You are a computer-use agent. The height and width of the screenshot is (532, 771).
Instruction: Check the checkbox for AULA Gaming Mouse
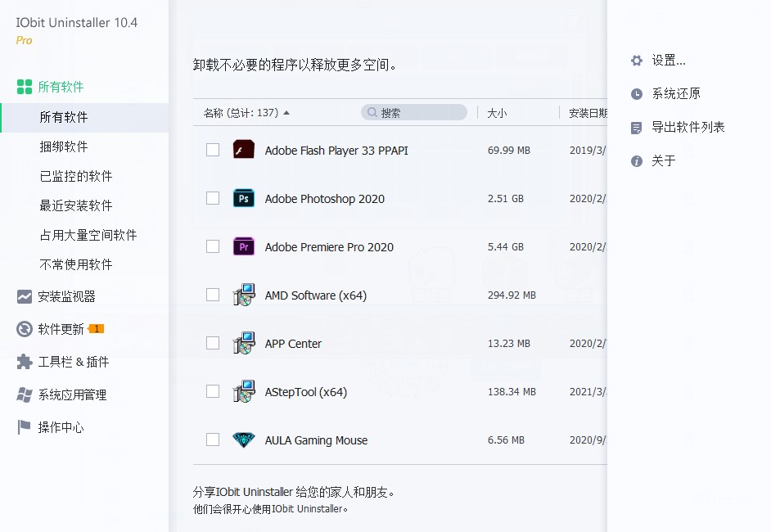[213, 440]
